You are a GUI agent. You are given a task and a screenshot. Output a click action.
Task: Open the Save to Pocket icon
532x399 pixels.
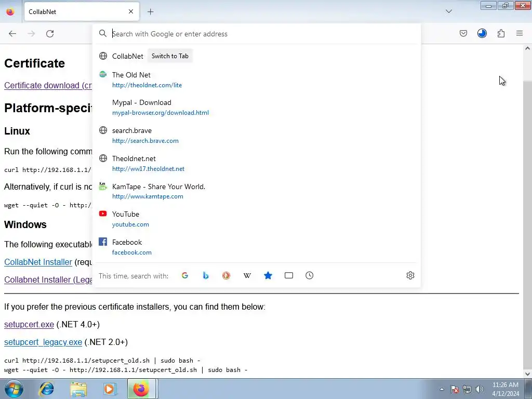(x=463, y=33)
